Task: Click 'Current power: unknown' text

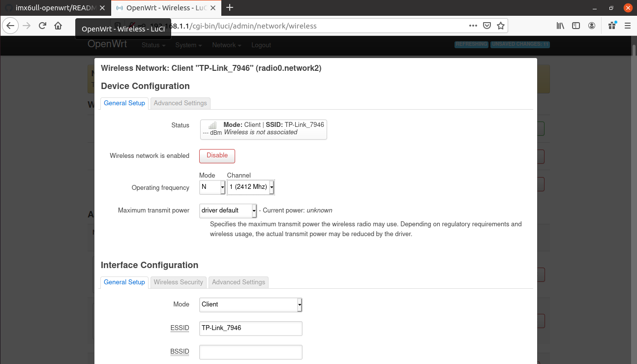Action: tap(297, 211)
